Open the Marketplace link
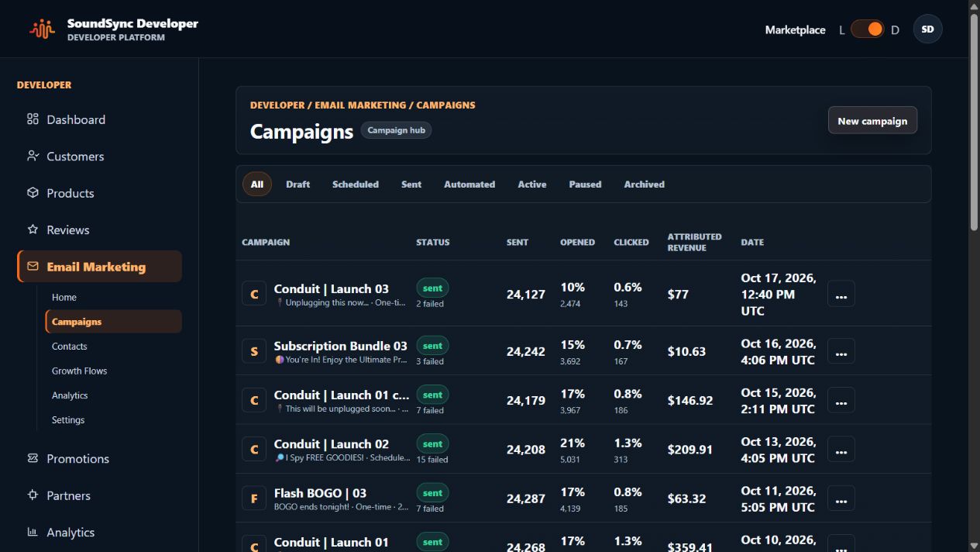Viewport: 980px width, 552px height. pos(795,29)
